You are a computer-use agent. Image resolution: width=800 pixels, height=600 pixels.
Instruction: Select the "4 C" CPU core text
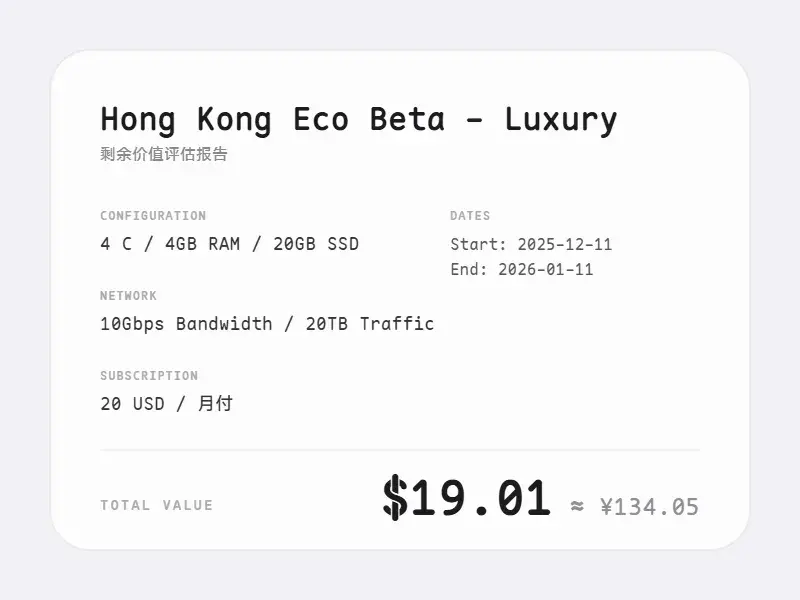click(116, 244)
